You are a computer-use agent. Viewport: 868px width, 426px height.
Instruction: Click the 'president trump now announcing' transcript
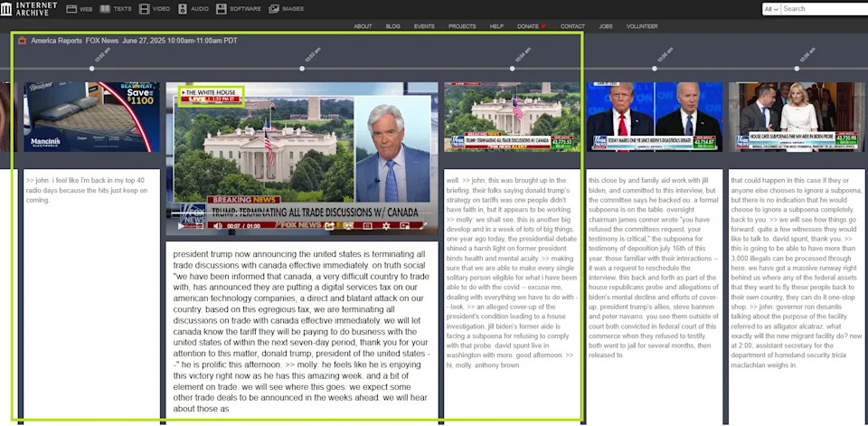tap(302, 331)
